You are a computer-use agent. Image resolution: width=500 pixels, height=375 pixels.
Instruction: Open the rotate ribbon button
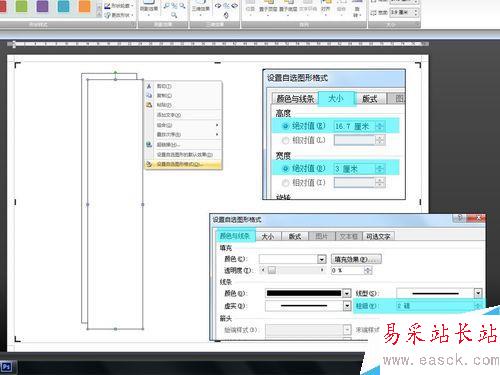[x=357, y=8]
